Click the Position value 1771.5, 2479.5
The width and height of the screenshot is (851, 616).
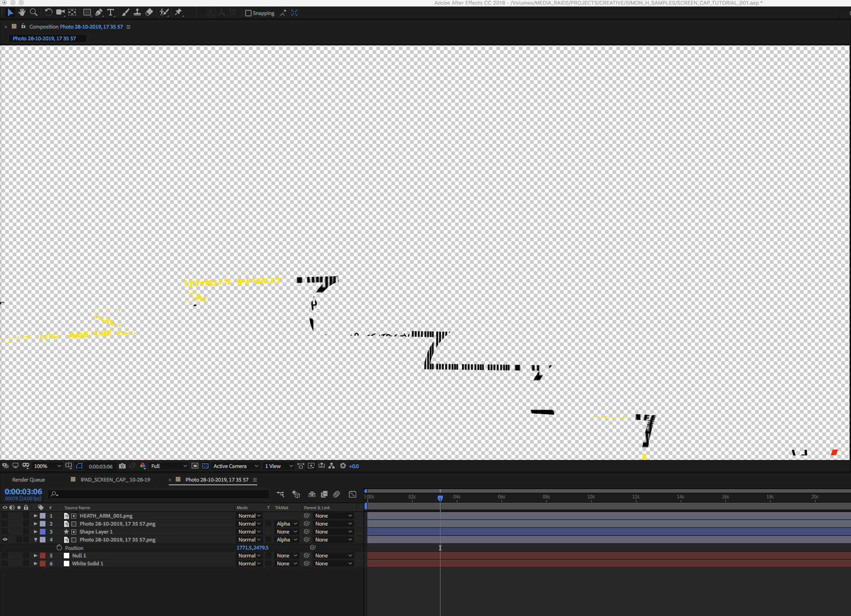252,548
